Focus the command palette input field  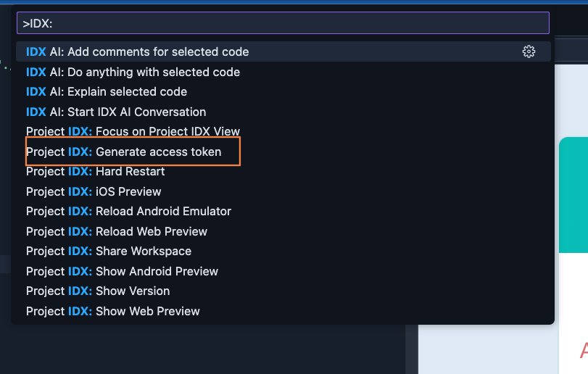tap(283, 23)
